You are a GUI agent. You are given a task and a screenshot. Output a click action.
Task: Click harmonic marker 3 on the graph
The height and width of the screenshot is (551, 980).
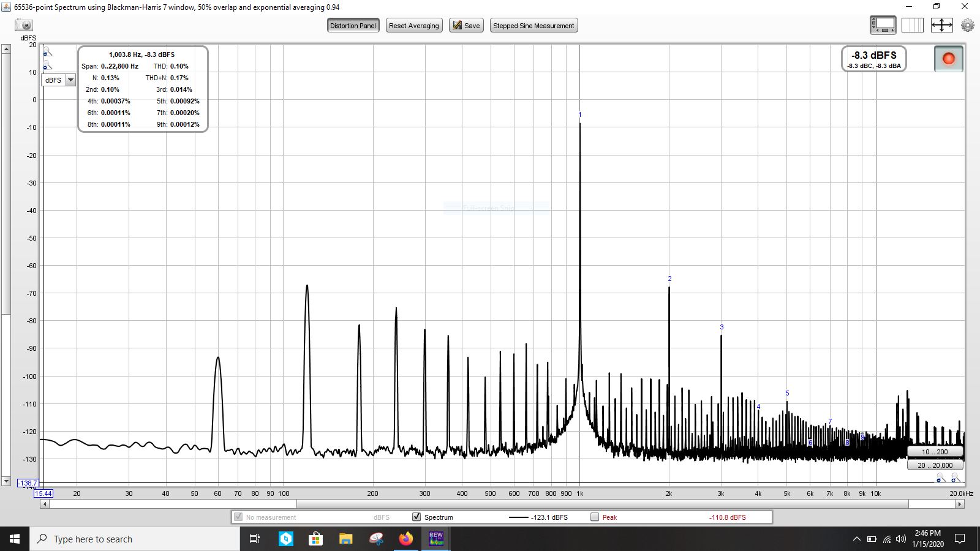click(x=722, y=328)
